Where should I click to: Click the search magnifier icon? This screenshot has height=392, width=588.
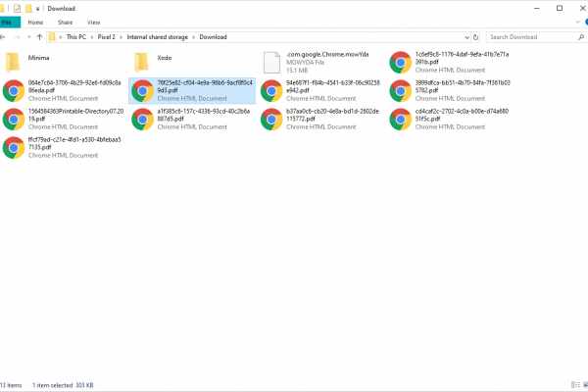581,37
